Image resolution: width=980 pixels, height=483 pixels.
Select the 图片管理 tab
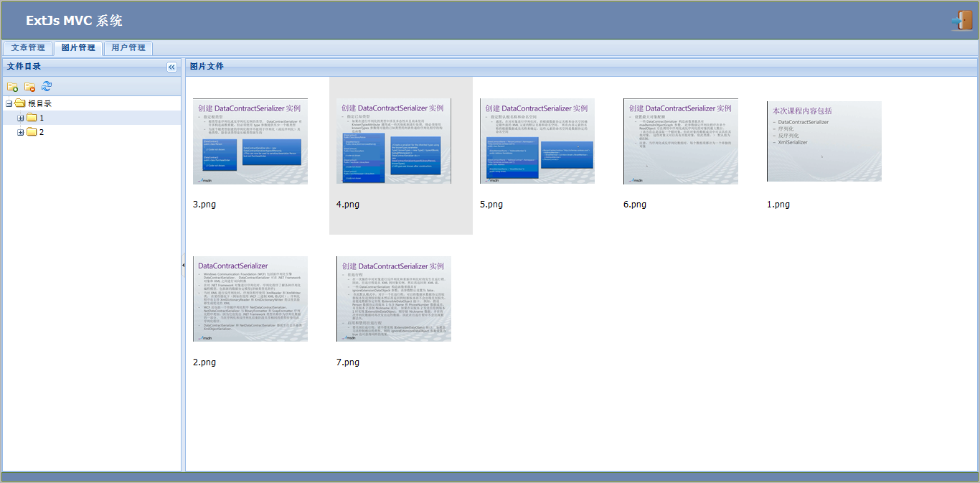point(78,48)
